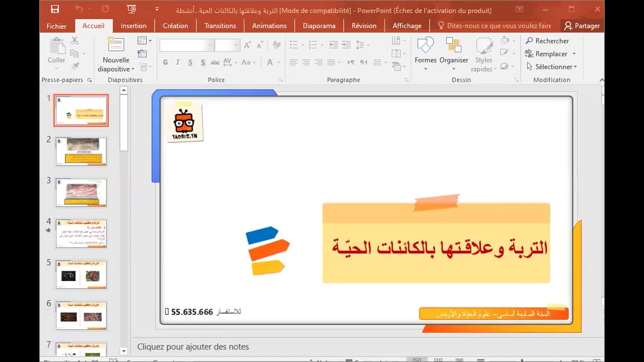Click the Undo arrow in the title bar
Screen dimensions: 644x362
point(79,9)
